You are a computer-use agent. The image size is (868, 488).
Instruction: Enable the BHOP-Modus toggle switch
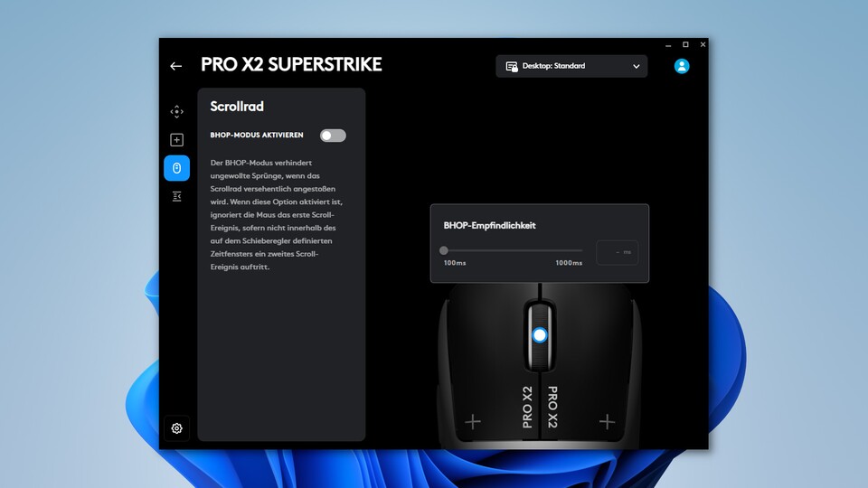click(333, 136)
